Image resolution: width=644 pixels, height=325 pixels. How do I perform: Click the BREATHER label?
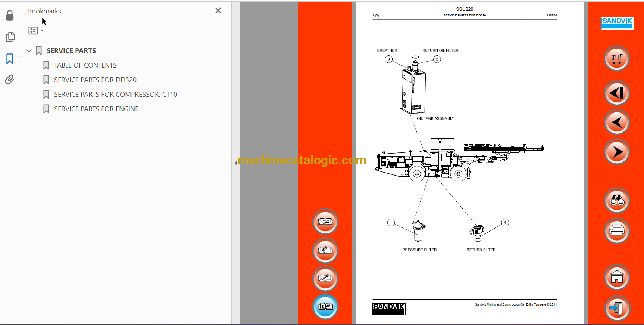[387, 50]
